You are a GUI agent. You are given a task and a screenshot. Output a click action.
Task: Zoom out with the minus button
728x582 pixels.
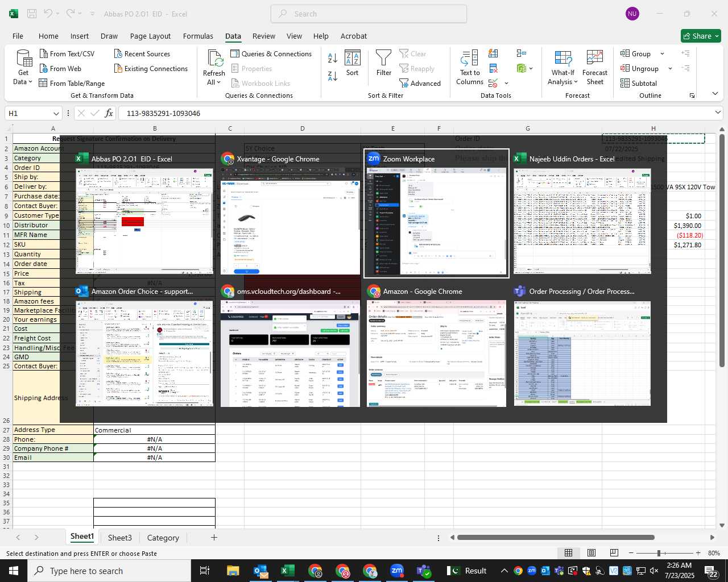(631, 553)
